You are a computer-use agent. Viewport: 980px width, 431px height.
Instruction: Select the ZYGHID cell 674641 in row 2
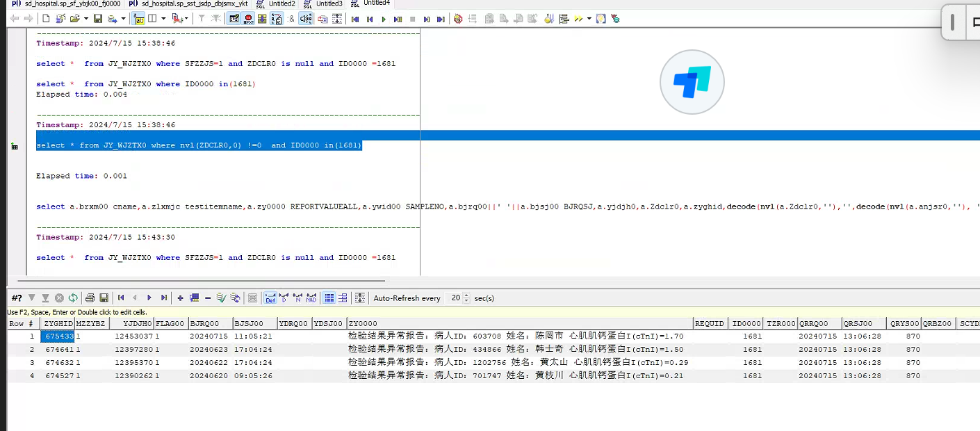pyautogui.click(x=58, y=349)
